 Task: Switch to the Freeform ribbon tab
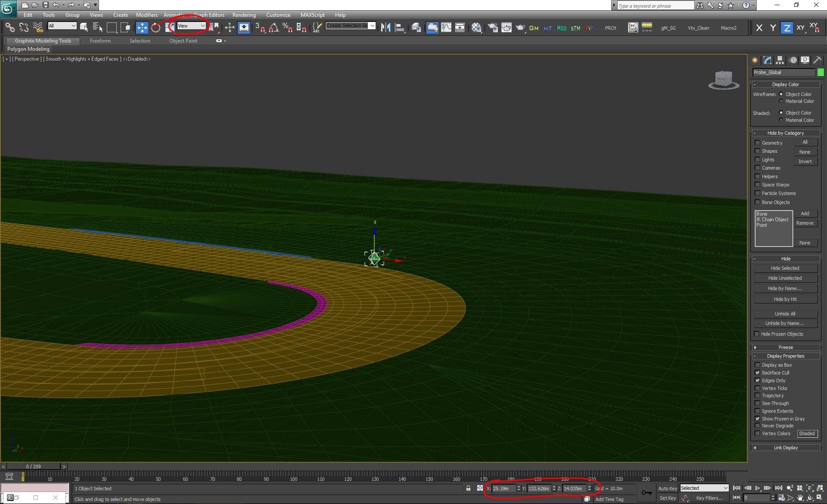click(x=100, y=41)
